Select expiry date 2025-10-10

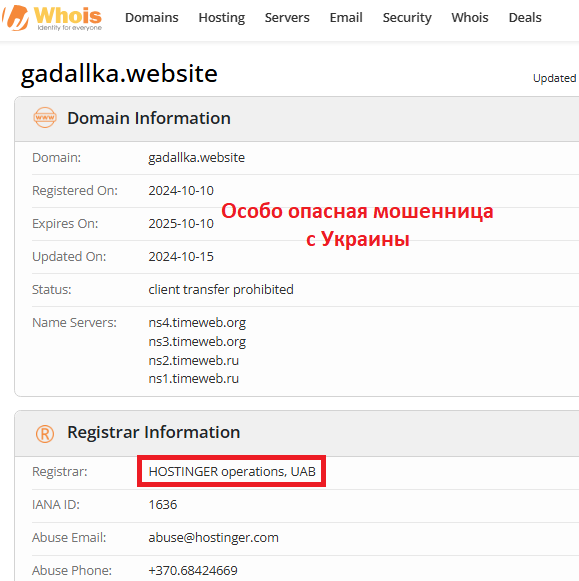pos(181,223)
